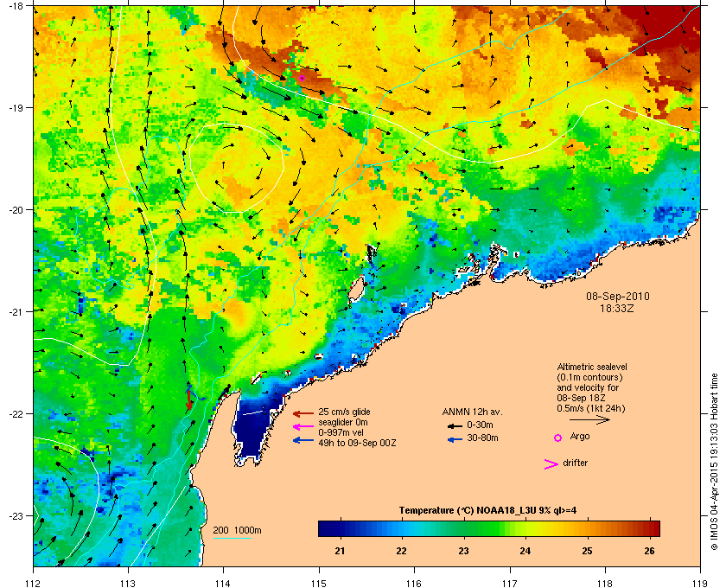
Task: Click the latitude axis label -22
Action: tap(16, 414)
